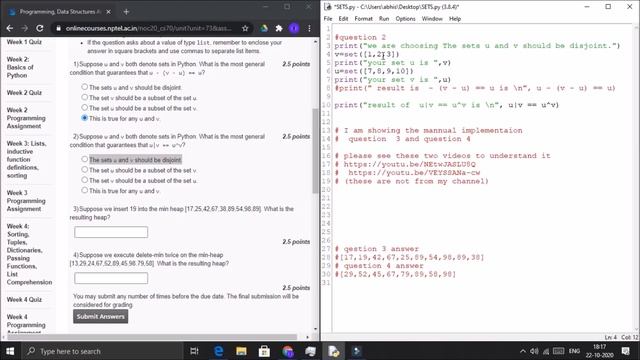The image size is (640, 360).
Task: Open the Chrome three-dot menu
Action: point(309,28)
